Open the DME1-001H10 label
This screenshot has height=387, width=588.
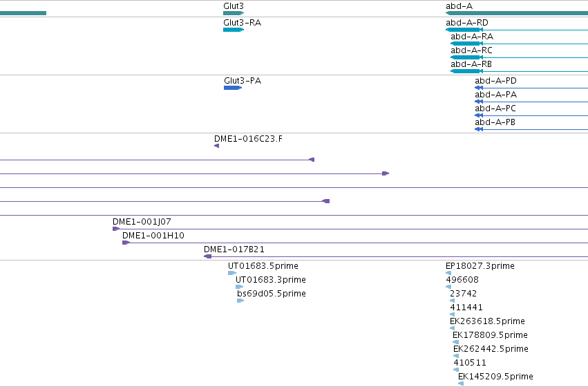[153, 236]
